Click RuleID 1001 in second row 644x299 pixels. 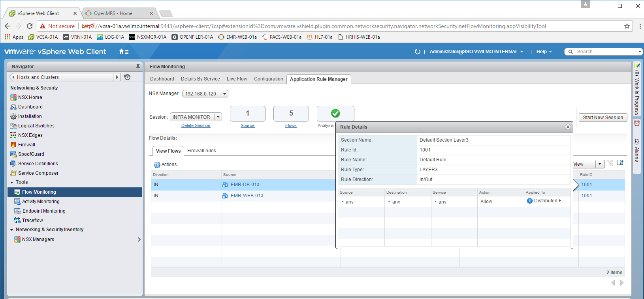point(587,196)
